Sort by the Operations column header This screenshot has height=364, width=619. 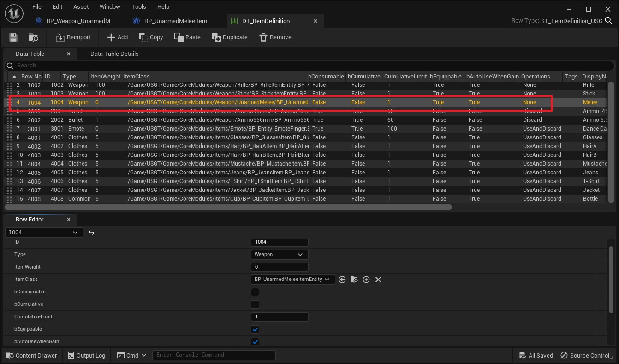541,76
